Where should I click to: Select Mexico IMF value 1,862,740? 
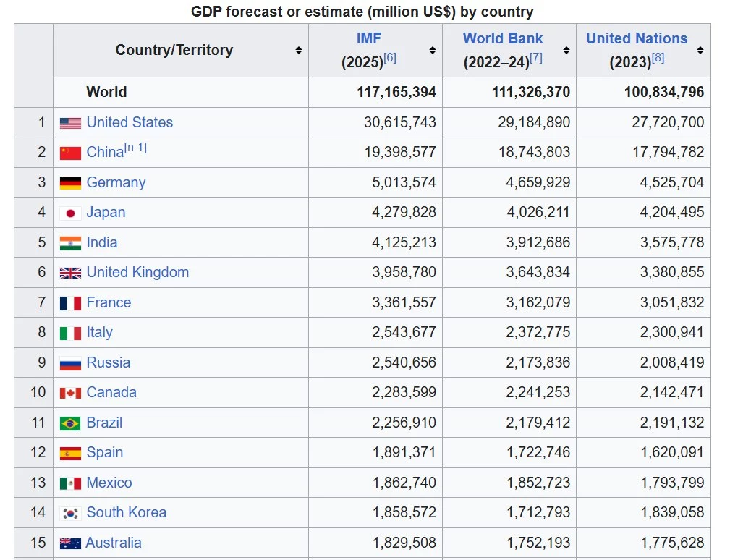[x=404, y=483]
